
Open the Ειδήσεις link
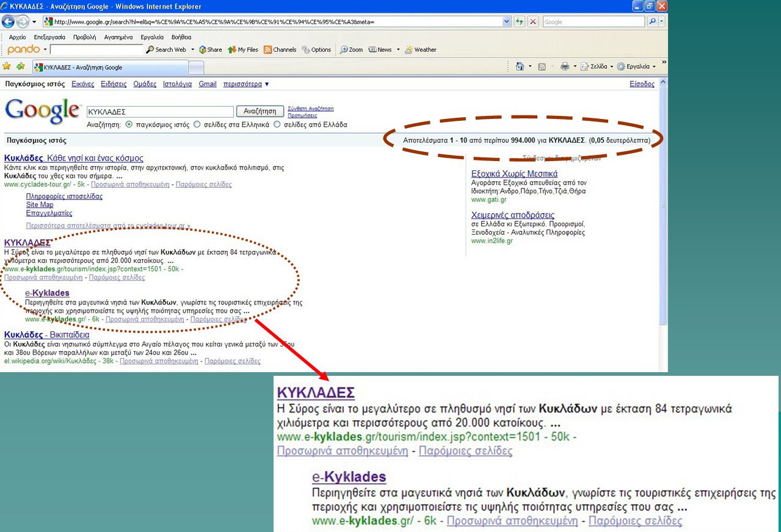pyautogui.click(x=114, y=84)
